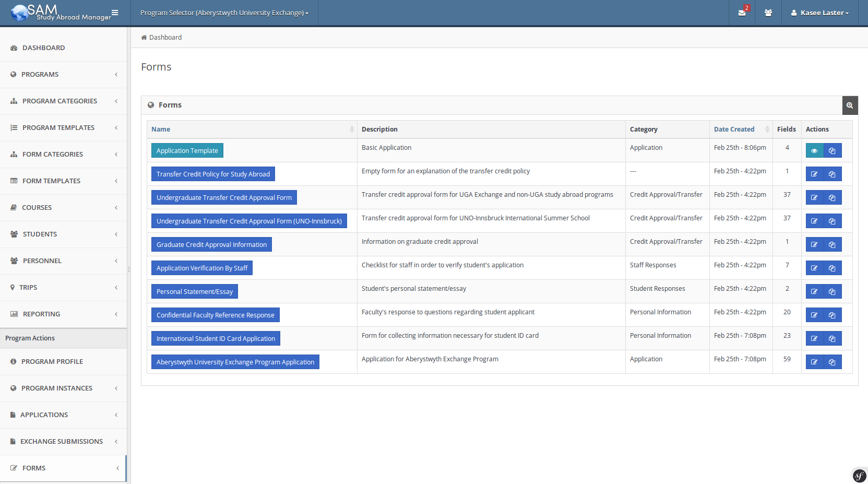Copy Aberystwyth University Exchange Program Application

(833, 362)
